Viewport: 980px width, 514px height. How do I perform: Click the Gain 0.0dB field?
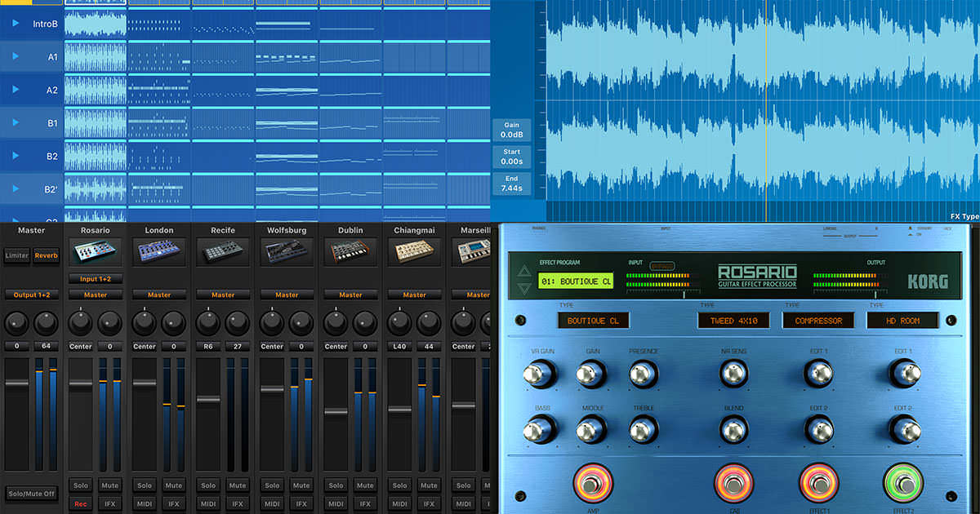pos(511,130)
